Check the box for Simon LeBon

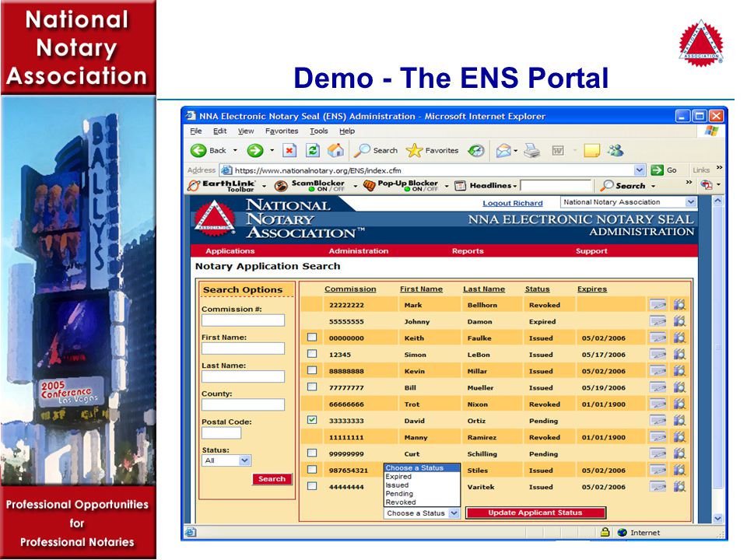point(312,354)
